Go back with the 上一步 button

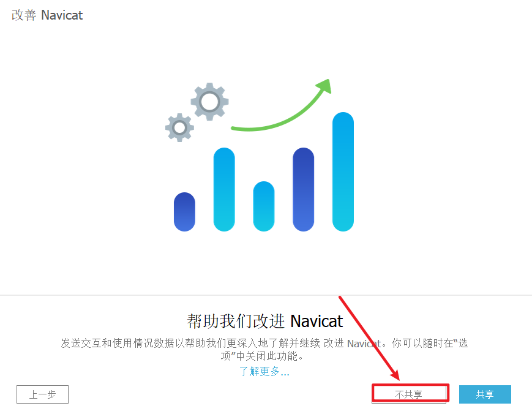(x=42, y=394)
